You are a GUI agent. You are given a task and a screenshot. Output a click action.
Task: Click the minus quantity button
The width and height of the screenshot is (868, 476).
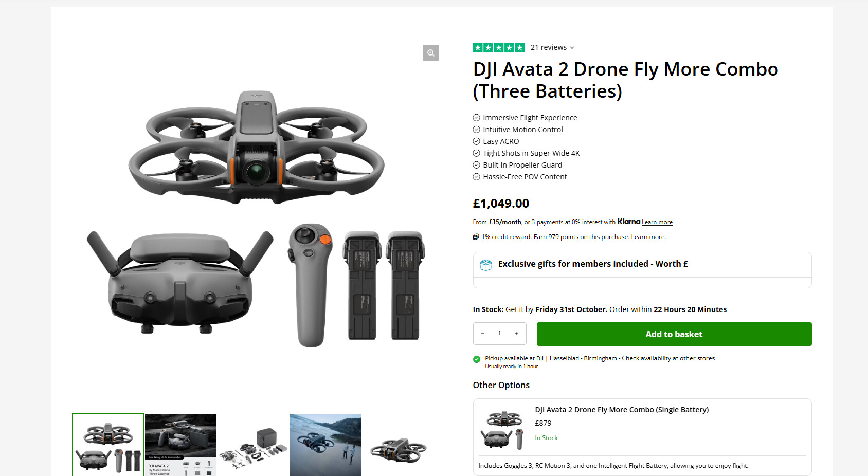(x=483, y=334)
